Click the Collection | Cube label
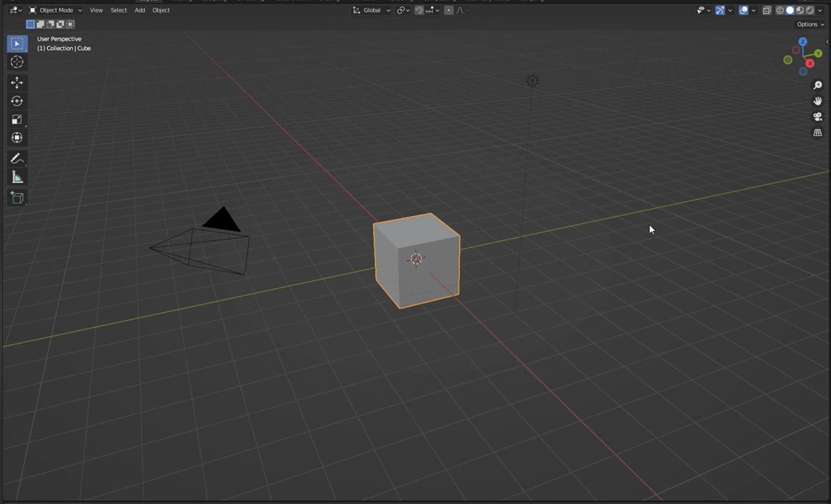This screenshot has height=504, width=831. pos(63,49)
